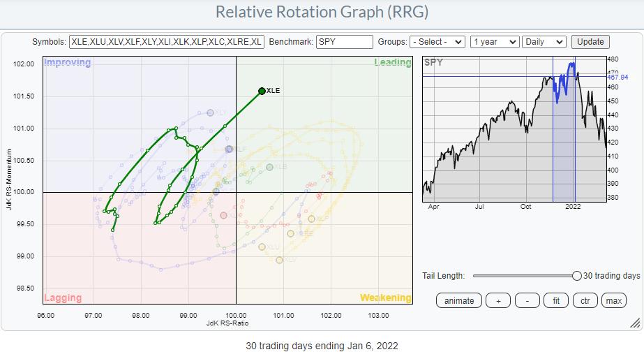The image size is (644, 352).
Task: Select the faded XLU data point
Action: tap(262, 247)
